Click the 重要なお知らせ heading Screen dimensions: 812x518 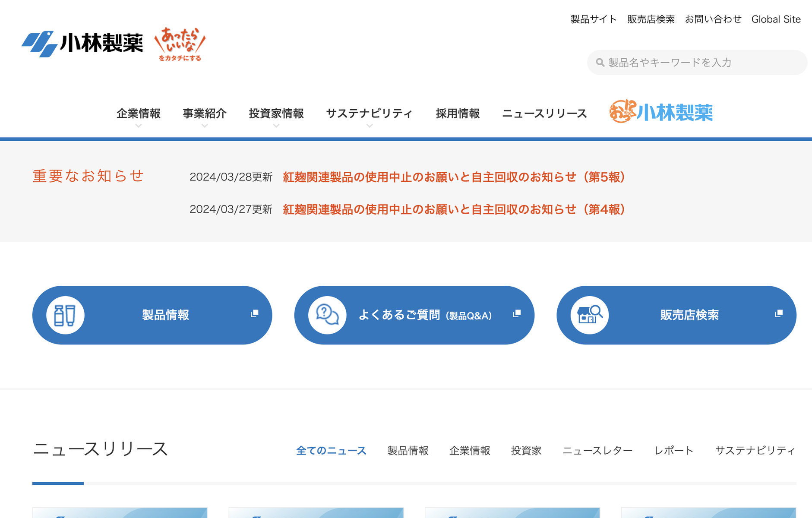pos(88,176)
